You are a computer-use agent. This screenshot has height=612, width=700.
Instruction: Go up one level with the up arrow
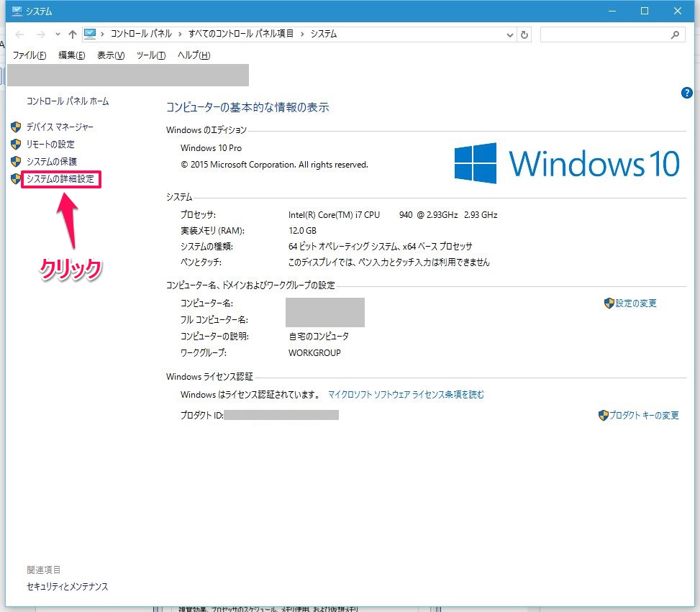[x=73, y=35]
